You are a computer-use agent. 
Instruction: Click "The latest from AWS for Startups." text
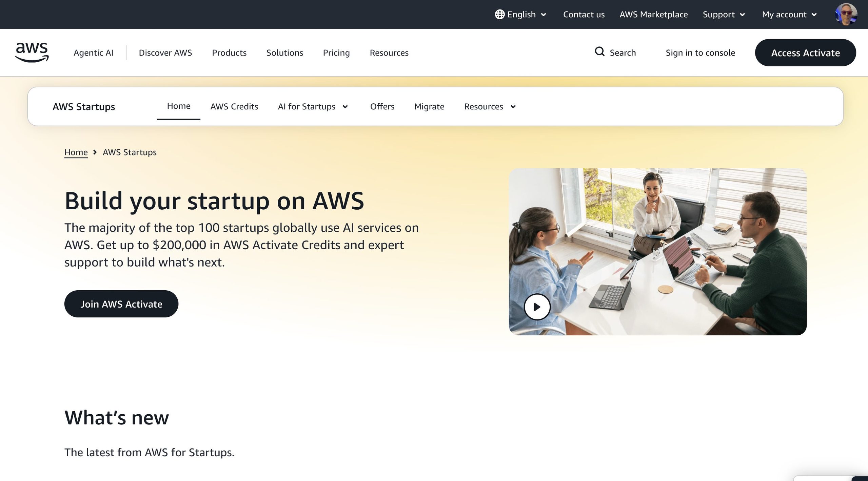pyautogui.click(x=149, y=453)
